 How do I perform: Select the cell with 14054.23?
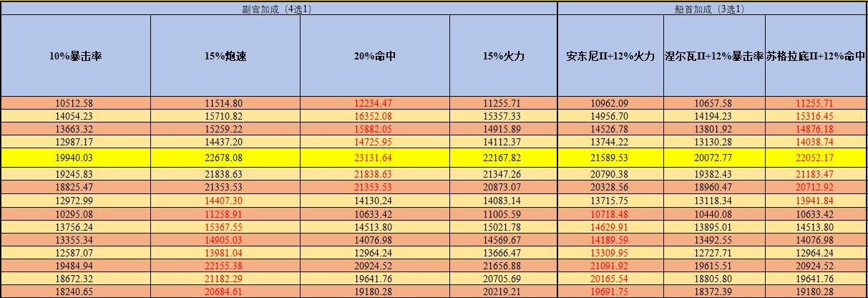click(75, 116)
